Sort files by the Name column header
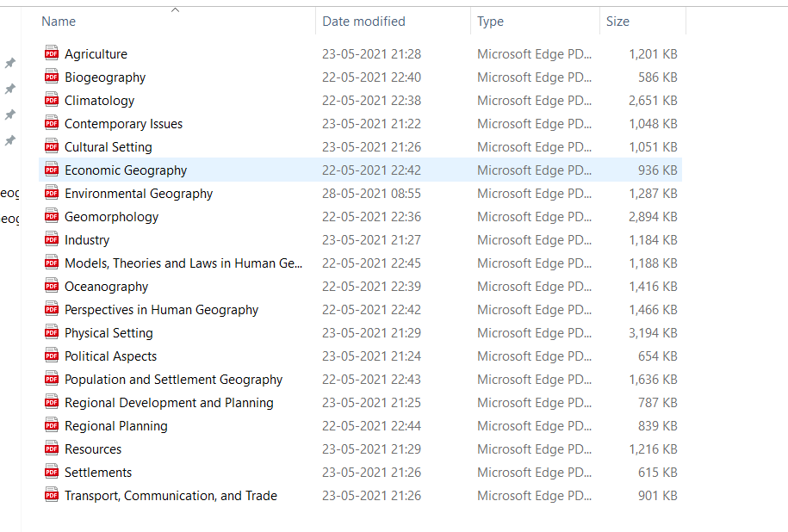The image size is (788, 532). [x=59, y=22]
